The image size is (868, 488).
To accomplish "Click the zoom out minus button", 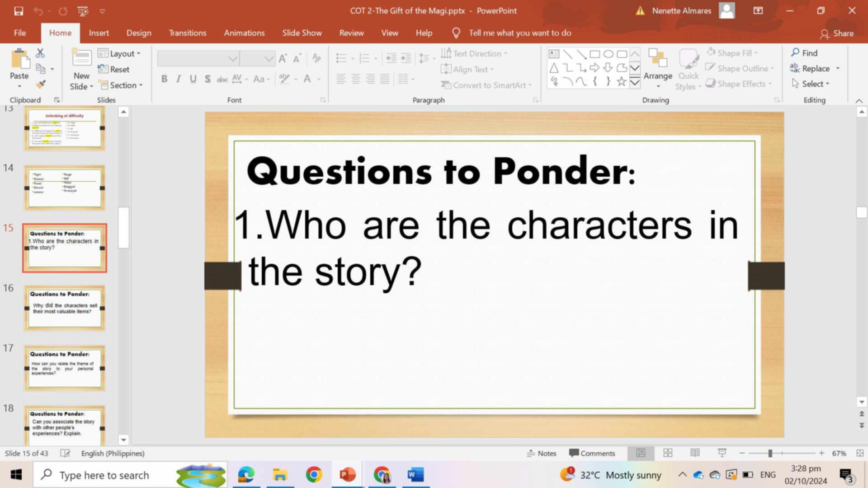I will coord(742,453).
